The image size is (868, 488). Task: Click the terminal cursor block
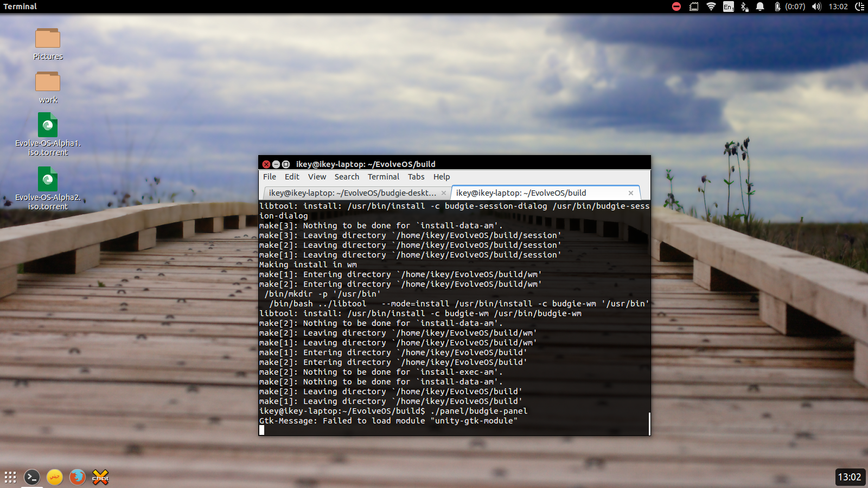[x=262, y=431]
